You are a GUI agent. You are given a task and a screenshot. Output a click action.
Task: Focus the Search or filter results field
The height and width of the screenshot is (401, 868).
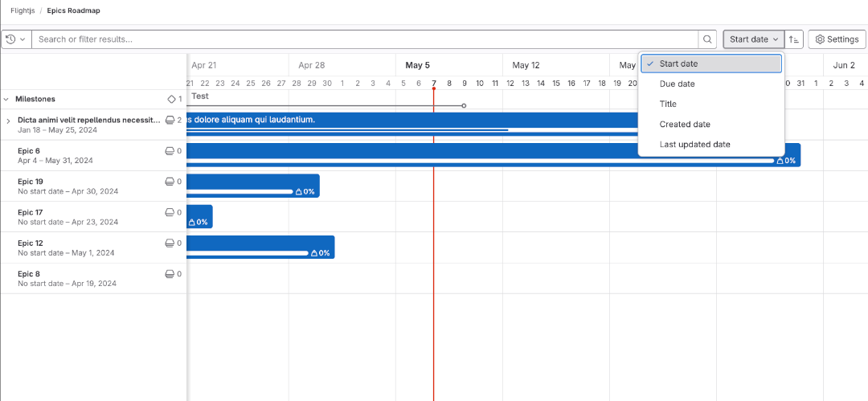click(366, 39)
